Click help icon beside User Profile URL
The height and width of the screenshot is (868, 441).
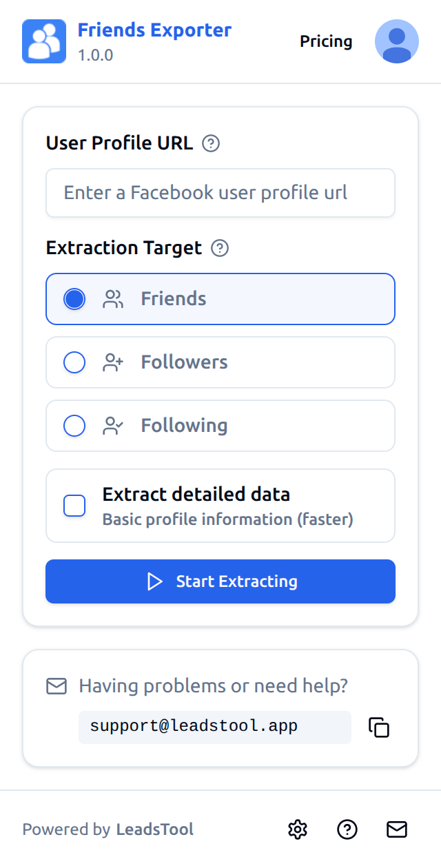pyautogui.click(x=211, y=143)
